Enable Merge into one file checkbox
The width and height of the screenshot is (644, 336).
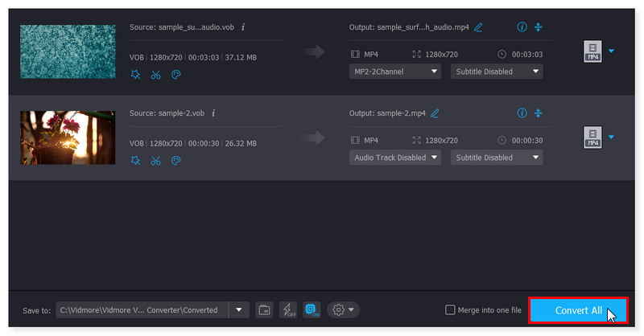pyautogui.click(x=451, y=310)
